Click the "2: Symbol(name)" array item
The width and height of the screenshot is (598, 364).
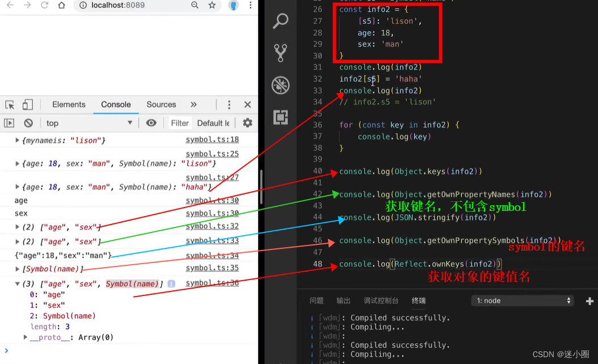[x=62, y=316]
